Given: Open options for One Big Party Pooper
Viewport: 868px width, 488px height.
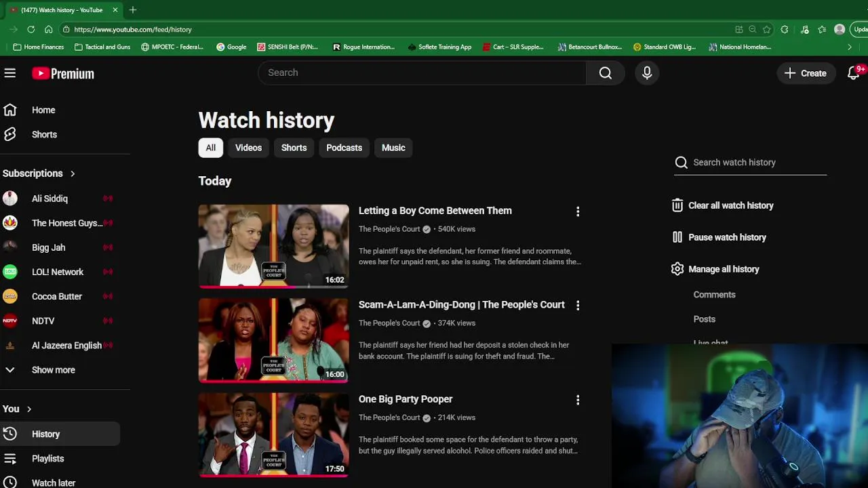Looking at the screenshot, I should [x=578, y=401].
